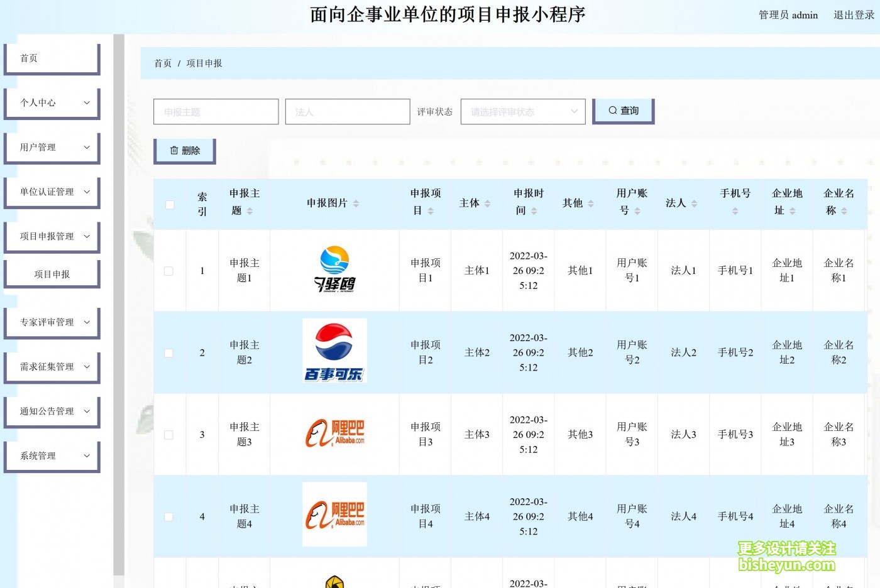Image resolution: width=880 pixels, height=588 pixels.
Task: Select 用户管理 in the sidebar
Action: [x=52, y=147]
